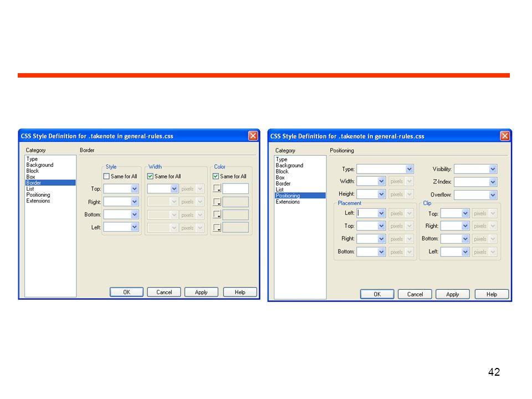Open the Top border width dropdown
532x399 pixels.
[x=174, y=188]
